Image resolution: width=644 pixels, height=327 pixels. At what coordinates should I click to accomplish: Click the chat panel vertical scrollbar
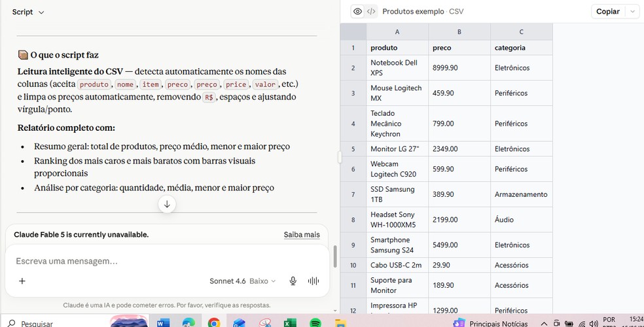point(334,256)
